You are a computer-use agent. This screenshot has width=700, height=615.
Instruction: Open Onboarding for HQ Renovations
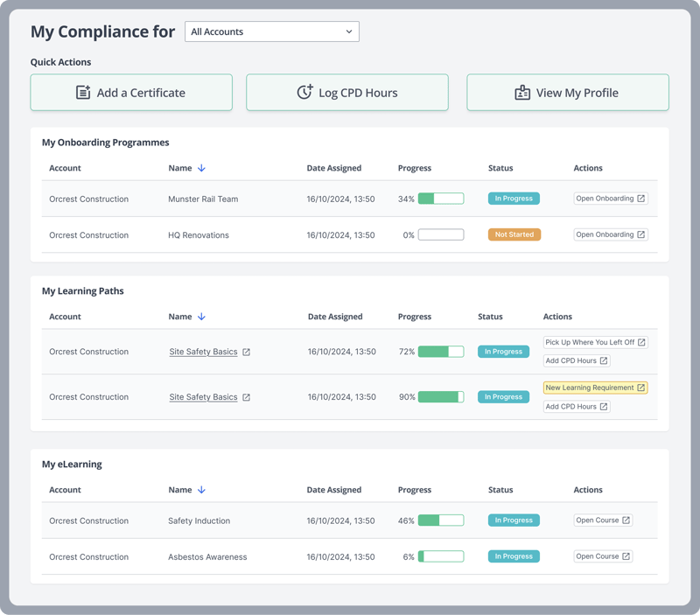611,234
